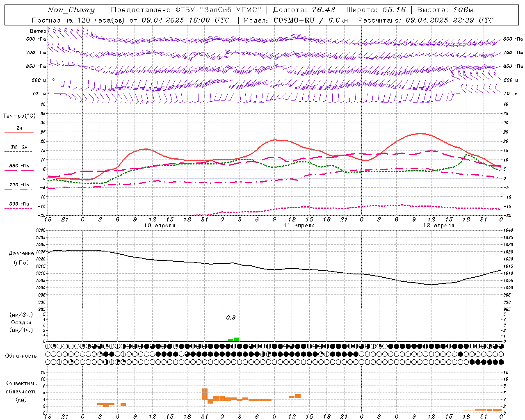Screen dimensions: 525x420
Task: Click the 'Осадки' precipitation label
Action: coord(21,322)
